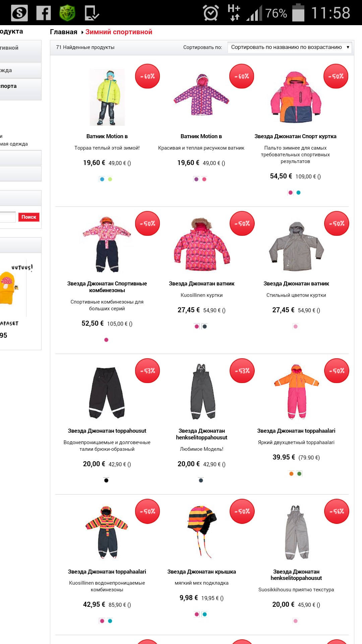Tap the green antivirus shield icon
Screen dimensions: 362x644
(67, 13)
